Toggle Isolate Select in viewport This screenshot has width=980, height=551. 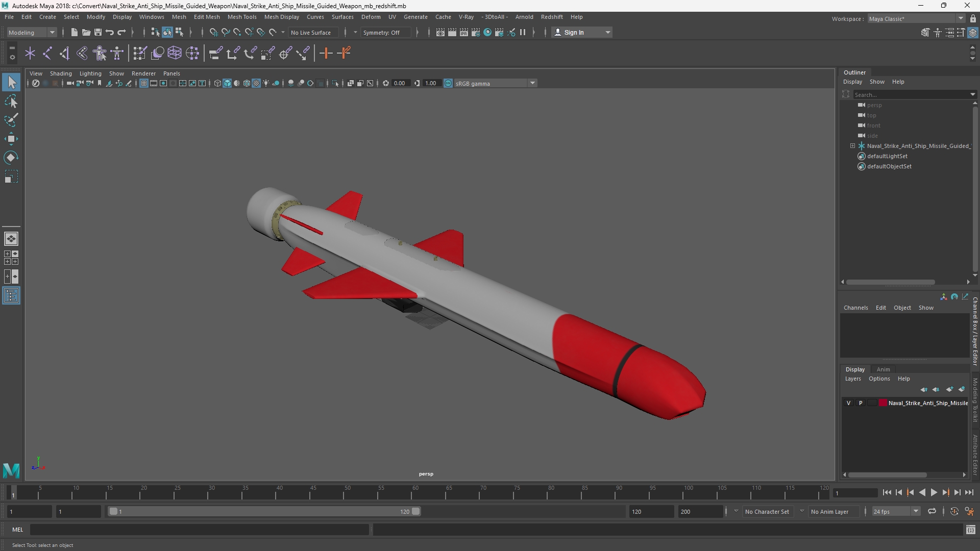coord(335,83)
